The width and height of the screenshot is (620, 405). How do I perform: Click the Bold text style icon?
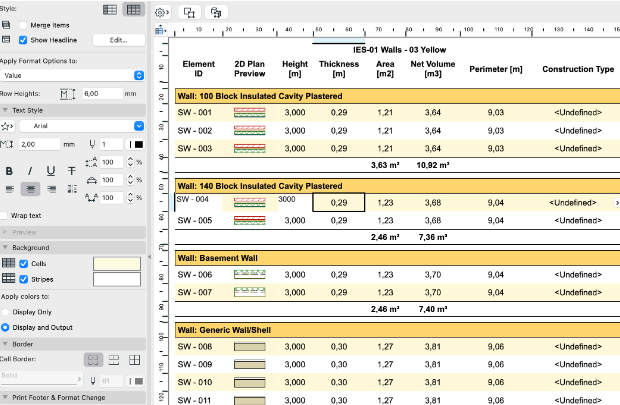pyautogui.click(x=9, y=171)
